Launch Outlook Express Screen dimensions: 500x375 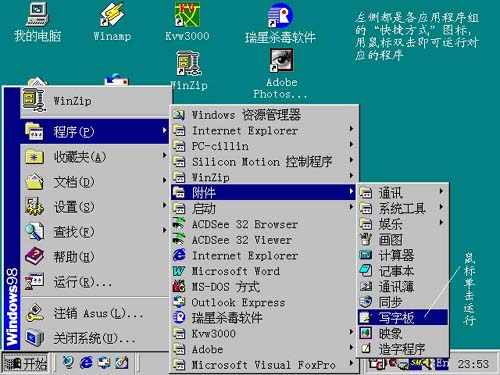(264, 302)
